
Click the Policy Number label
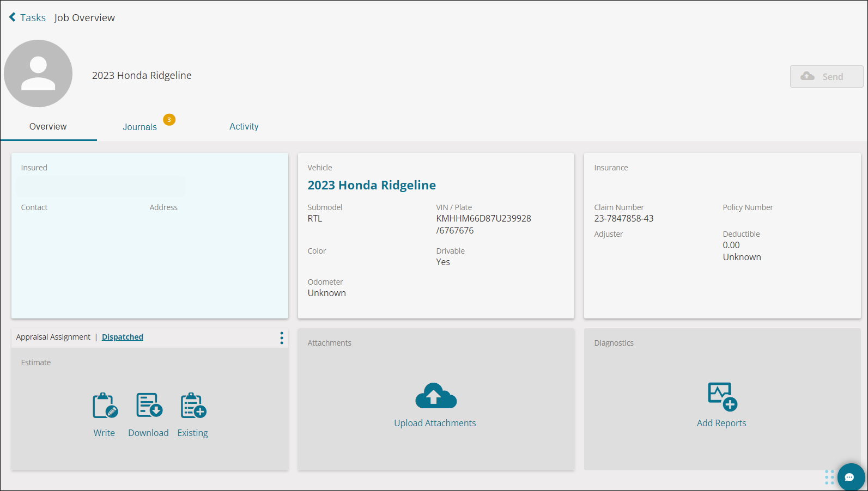[748, 207]
